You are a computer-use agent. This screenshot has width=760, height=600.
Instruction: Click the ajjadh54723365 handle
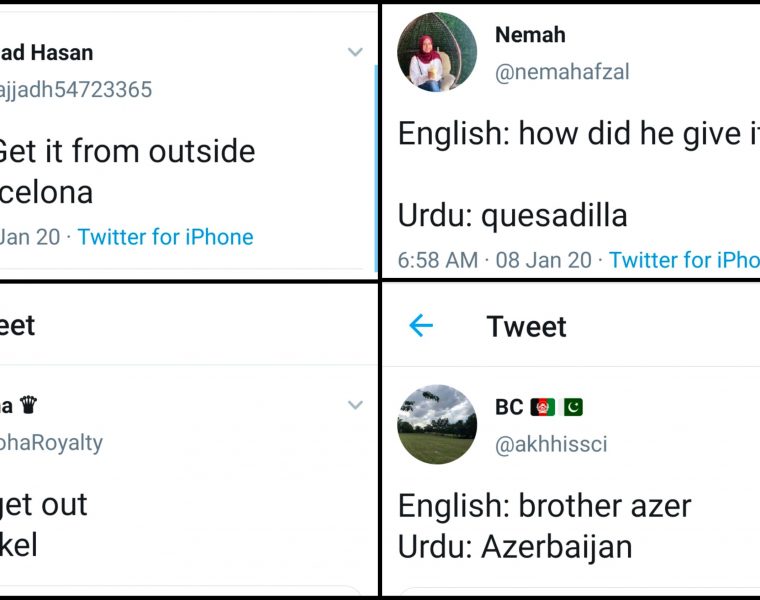(75, 89)
